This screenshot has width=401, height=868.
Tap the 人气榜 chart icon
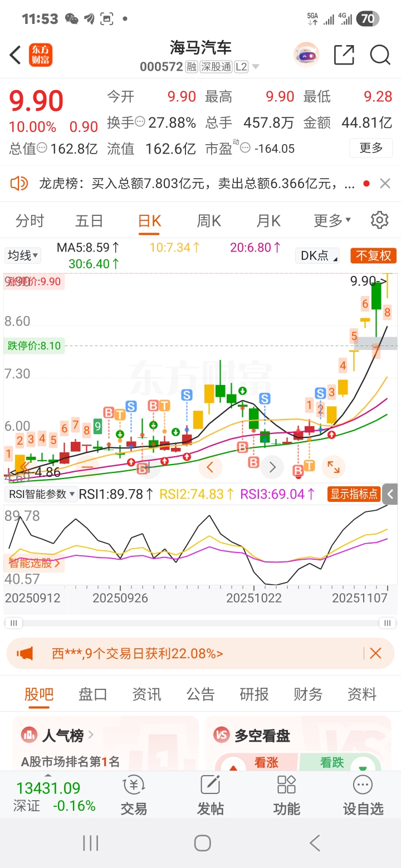tap(29, 736)
